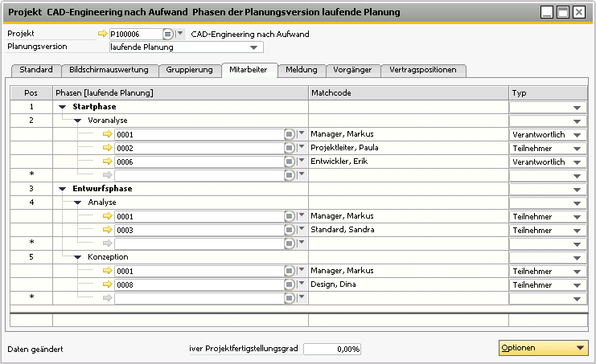Click the Optionen button

point(542,348)
